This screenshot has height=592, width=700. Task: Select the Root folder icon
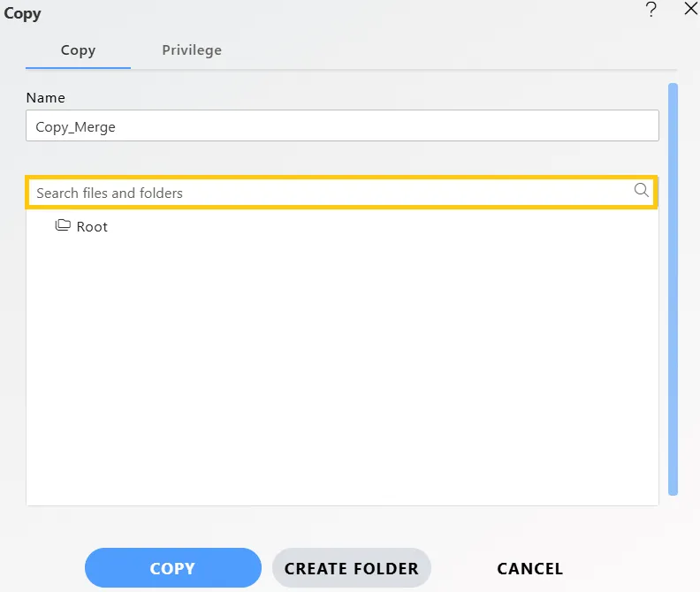(x=63, y=225)
